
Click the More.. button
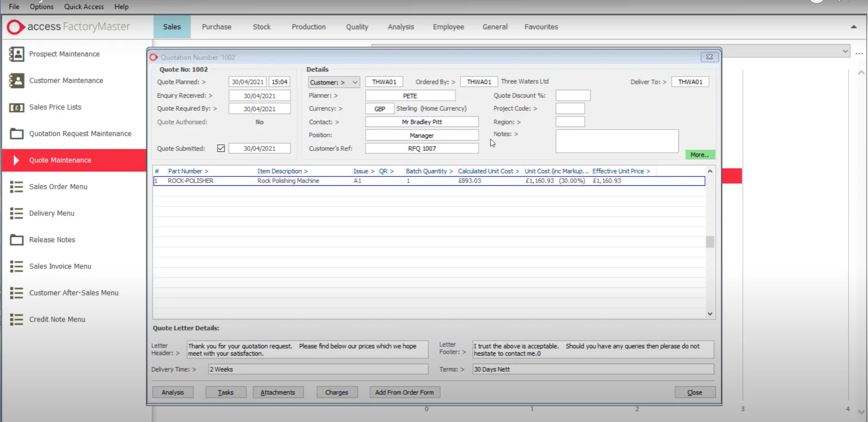pyautogui.click(x=700, y=155)
